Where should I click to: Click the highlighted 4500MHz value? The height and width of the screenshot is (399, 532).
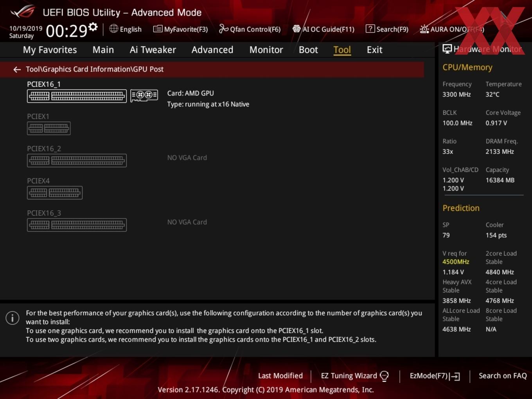click(x=456, y=262)
